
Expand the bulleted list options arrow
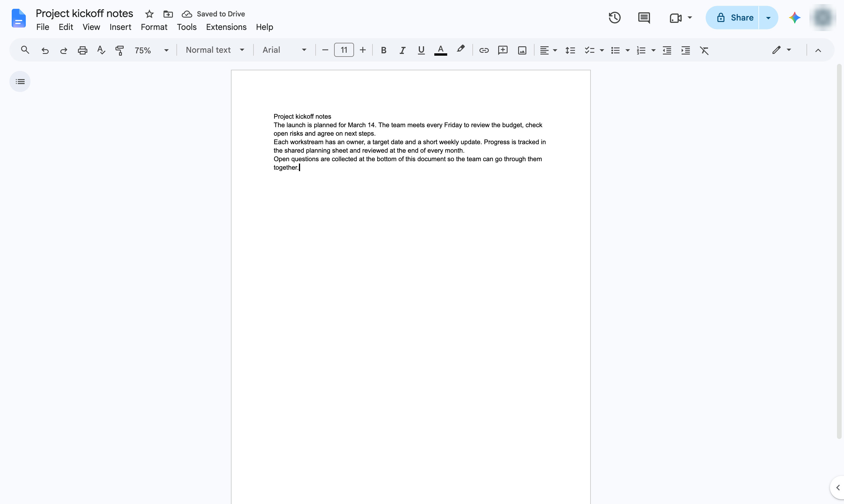tap(627, 50)
